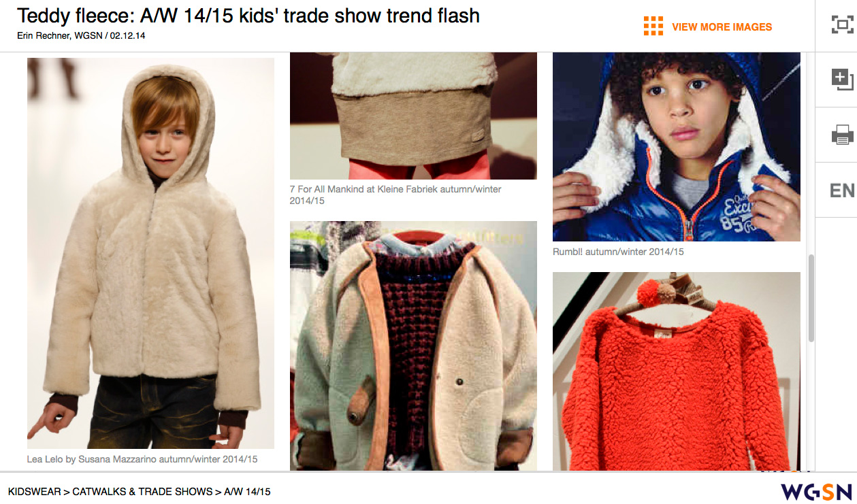The image size is (857, 504).
Task: Click the add to collection icon
Action: tap(842, 80)
